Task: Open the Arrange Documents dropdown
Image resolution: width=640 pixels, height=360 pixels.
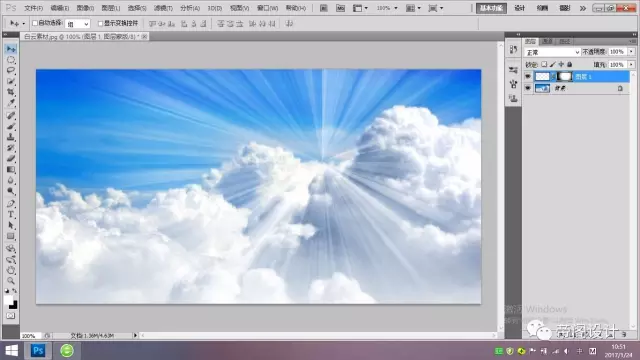Action: (413, 8)
